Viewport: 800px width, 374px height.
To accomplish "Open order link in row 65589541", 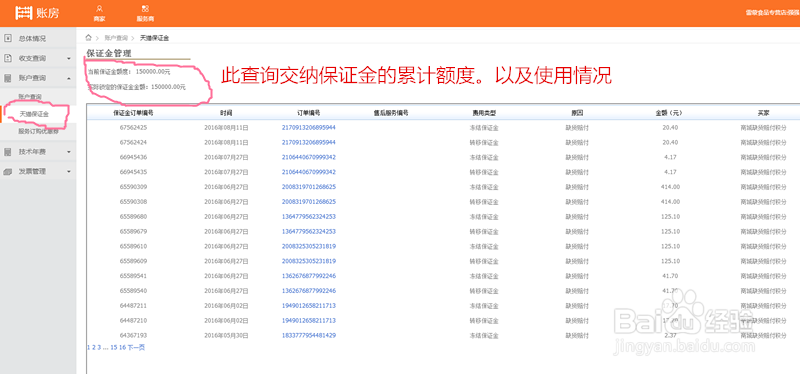I will click(309, 276).
